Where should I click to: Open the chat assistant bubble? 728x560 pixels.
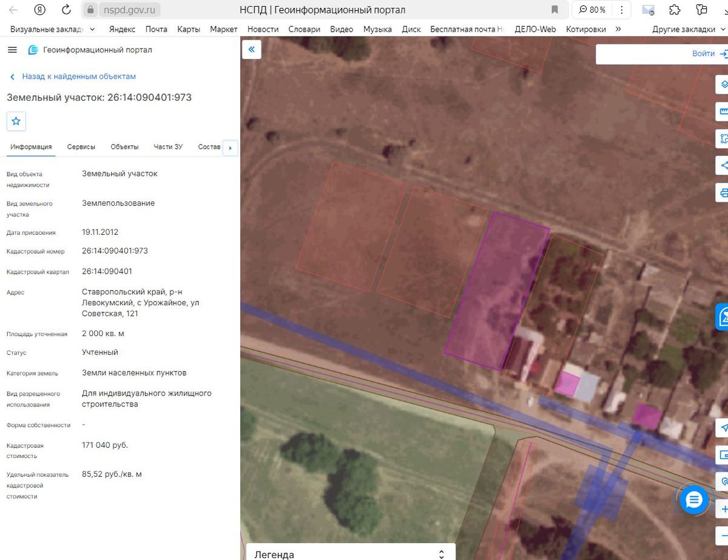point(694,500)
